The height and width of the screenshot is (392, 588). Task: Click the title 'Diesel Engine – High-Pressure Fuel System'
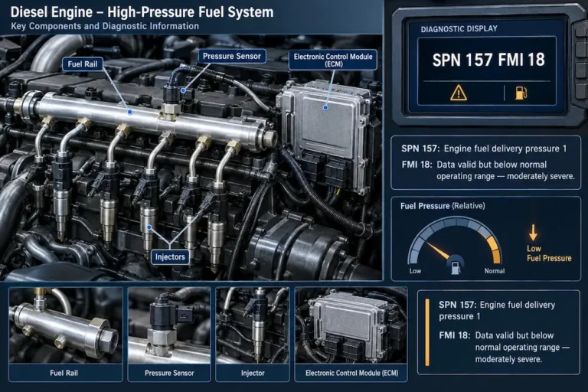click(x=142, y=12)
